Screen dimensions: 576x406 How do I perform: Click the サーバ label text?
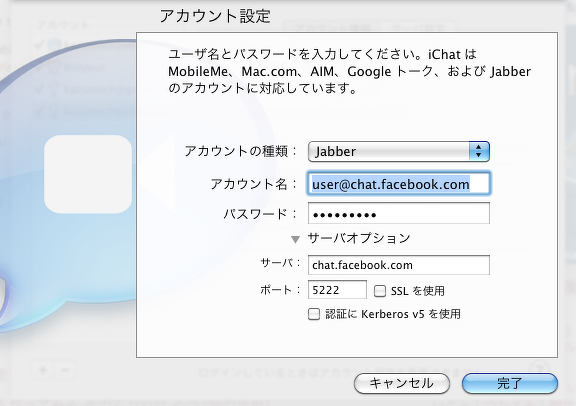(x=281, y=263)
